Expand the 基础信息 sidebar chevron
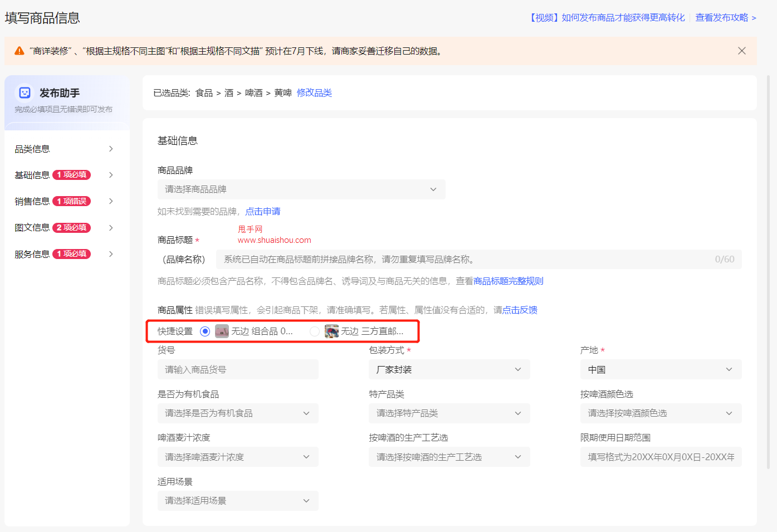The width and height of the screenshot is (777, 532). click(111, 175)
